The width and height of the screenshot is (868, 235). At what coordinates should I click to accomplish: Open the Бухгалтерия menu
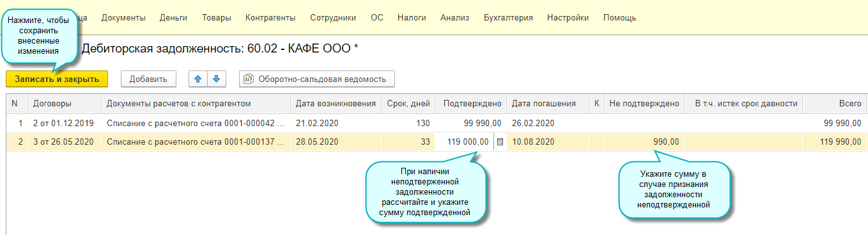pyautogui.click(x=508, y=18)
